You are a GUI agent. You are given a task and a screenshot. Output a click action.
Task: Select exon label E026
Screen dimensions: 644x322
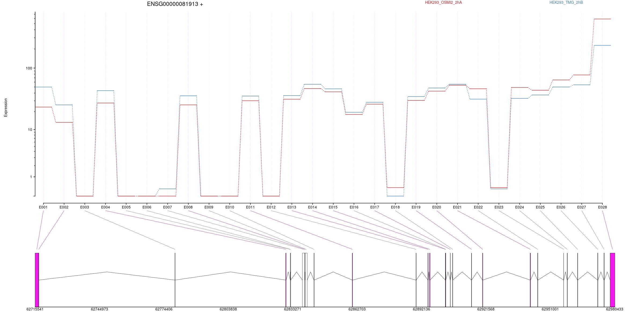[x=561, y=207]
